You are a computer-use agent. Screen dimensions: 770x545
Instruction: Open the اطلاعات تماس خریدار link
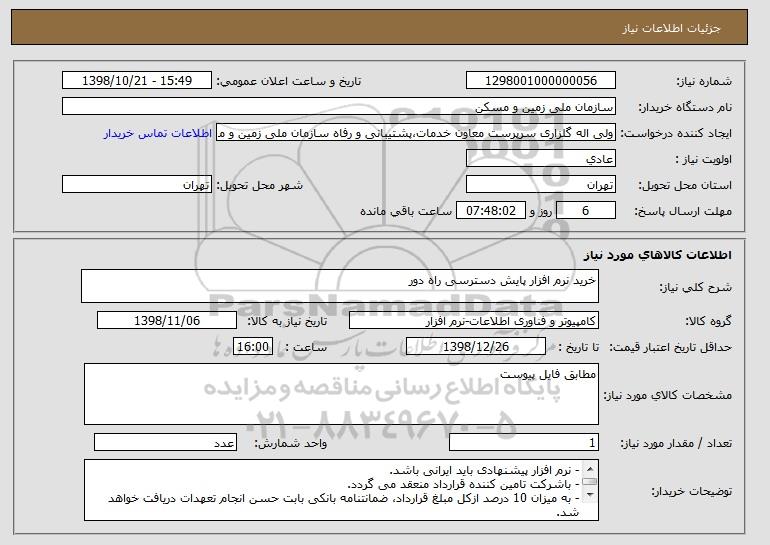click(x=158, y=133)
